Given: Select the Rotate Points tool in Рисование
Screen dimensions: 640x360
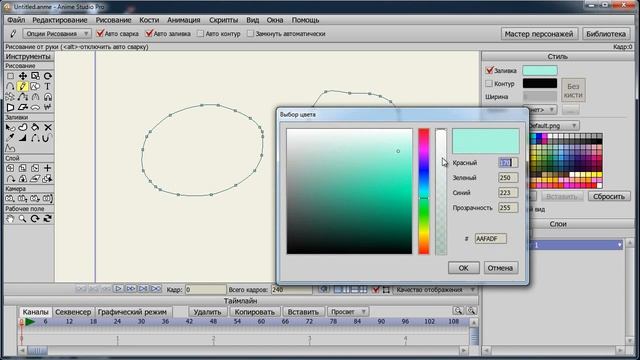Looking at the screenshot, I should point(47,76).
